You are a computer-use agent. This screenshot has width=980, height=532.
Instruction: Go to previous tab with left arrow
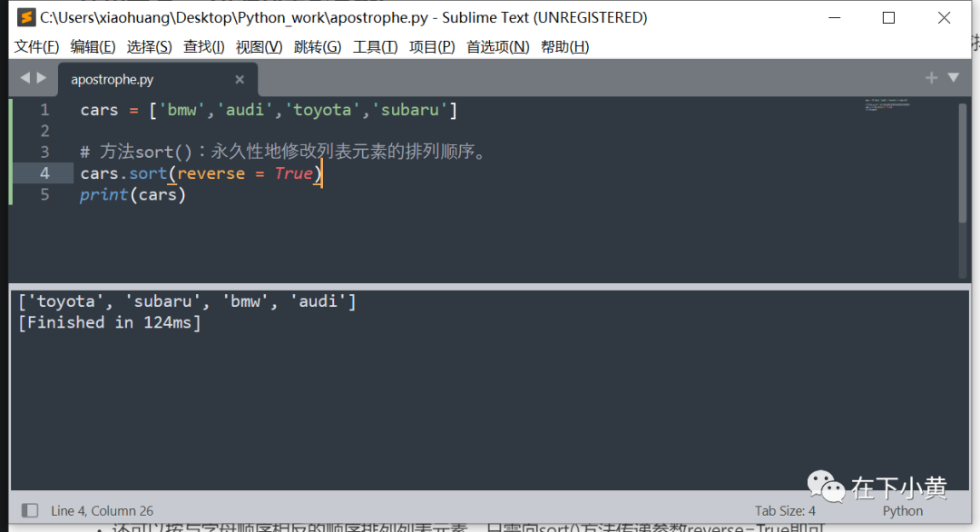point(25,77)
